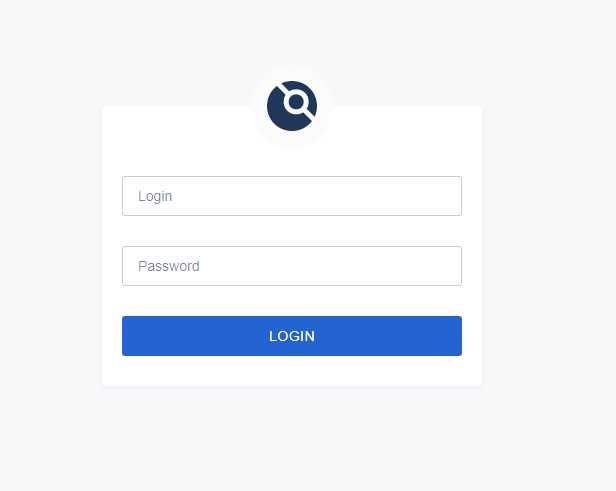
Task: Click the LOGIN text on blue button
Action: coord(292,336)
